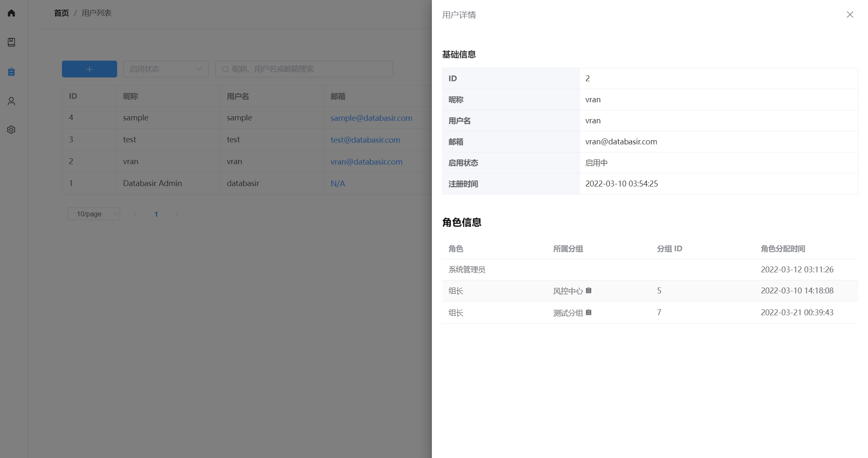868x458 pixels.
Task: Click document icon next to 测试分组
Action: click(x=589, y=312)
